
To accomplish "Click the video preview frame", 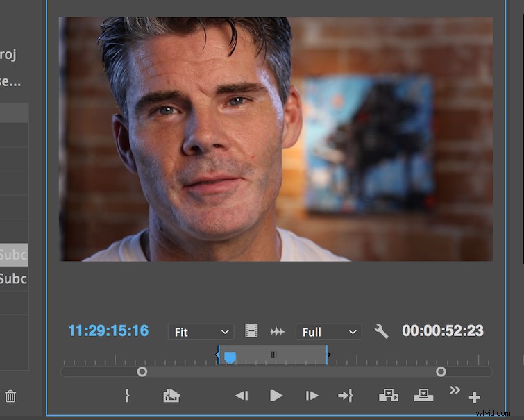I will point(276,139).
